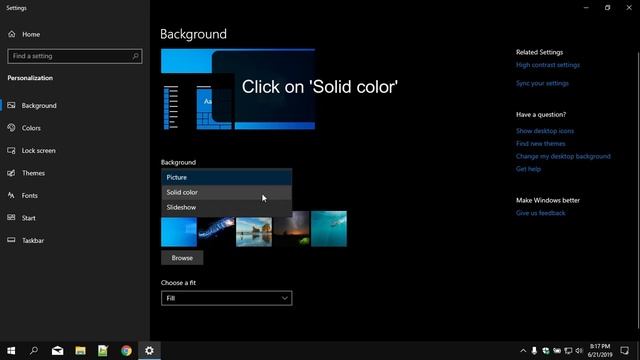This screenshot has height=360, width=640.
Task: Click the 'Get help' link
Action: pos(528,169)
